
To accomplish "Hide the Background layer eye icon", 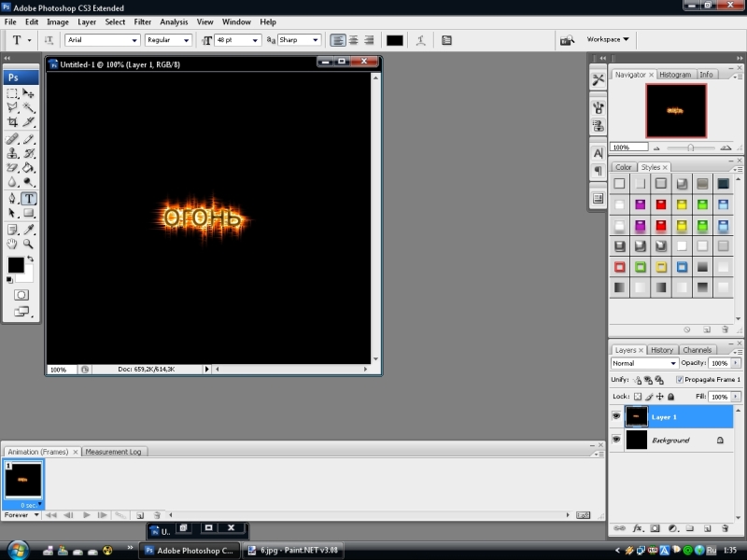I will (616, 440).
